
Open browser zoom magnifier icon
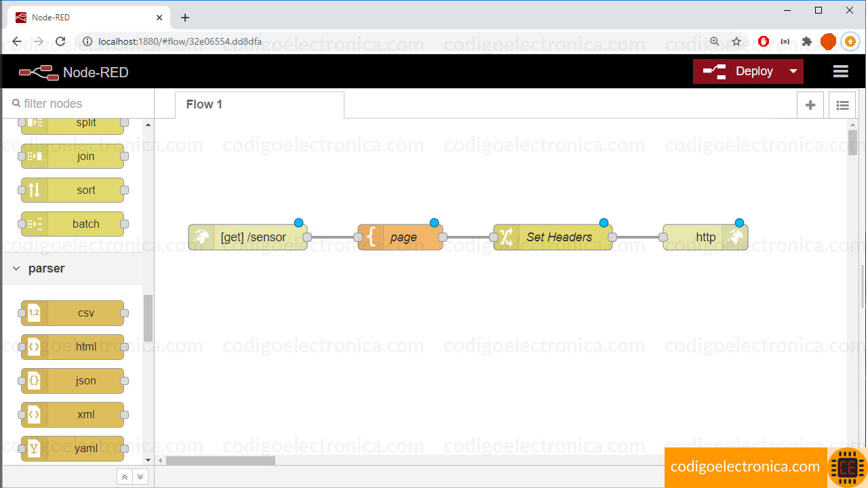pyautogui.click(x=715, y=41)
